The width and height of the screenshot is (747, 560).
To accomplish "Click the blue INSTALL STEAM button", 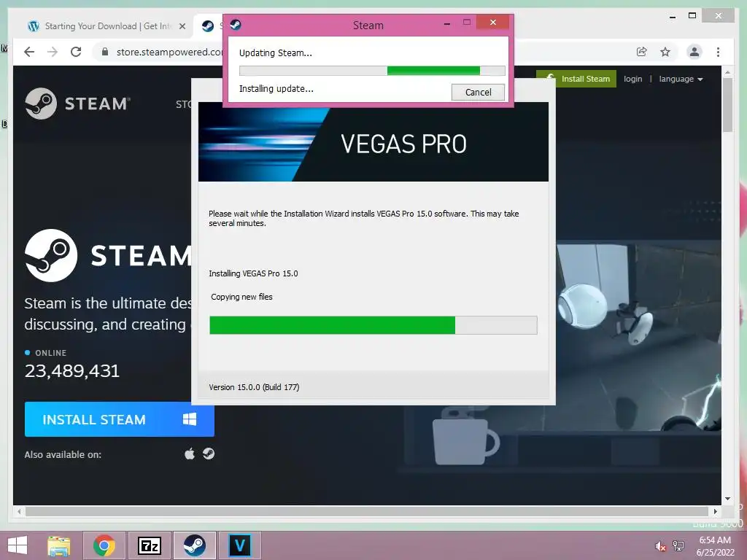I will 120,419.
